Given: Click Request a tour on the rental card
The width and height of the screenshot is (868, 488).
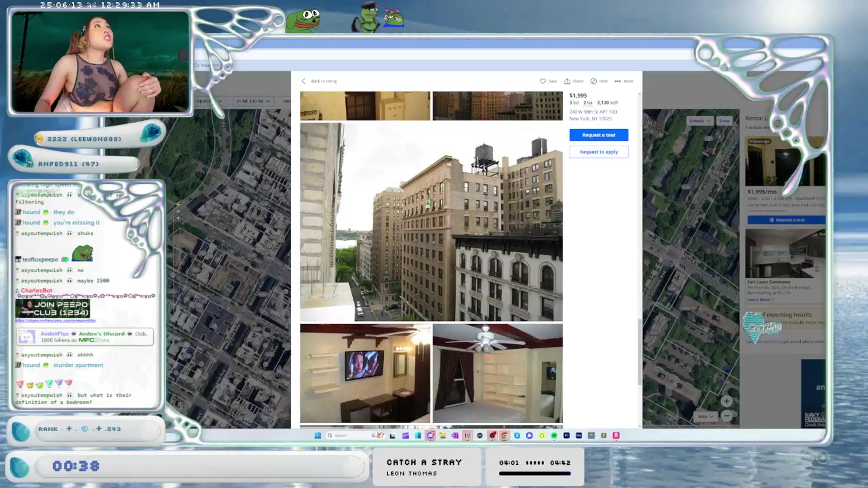Looking at the screenshot, I should 786,220.
